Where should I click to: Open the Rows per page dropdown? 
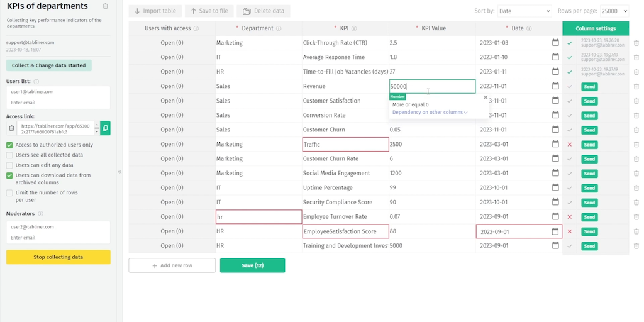[614, 11]
